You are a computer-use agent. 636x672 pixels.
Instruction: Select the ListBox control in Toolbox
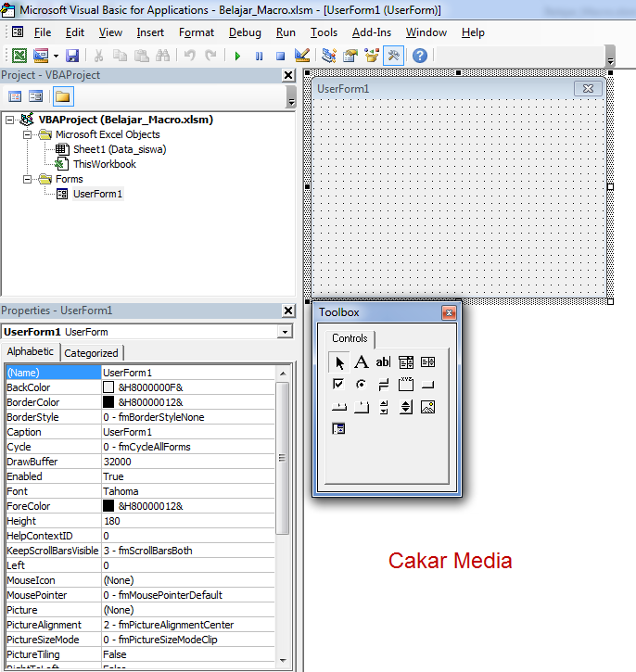pos(427,362)
